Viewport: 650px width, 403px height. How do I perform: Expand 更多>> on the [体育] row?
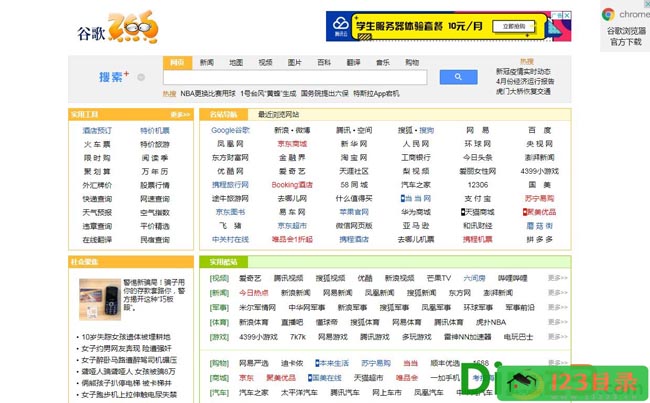[558, 322]
